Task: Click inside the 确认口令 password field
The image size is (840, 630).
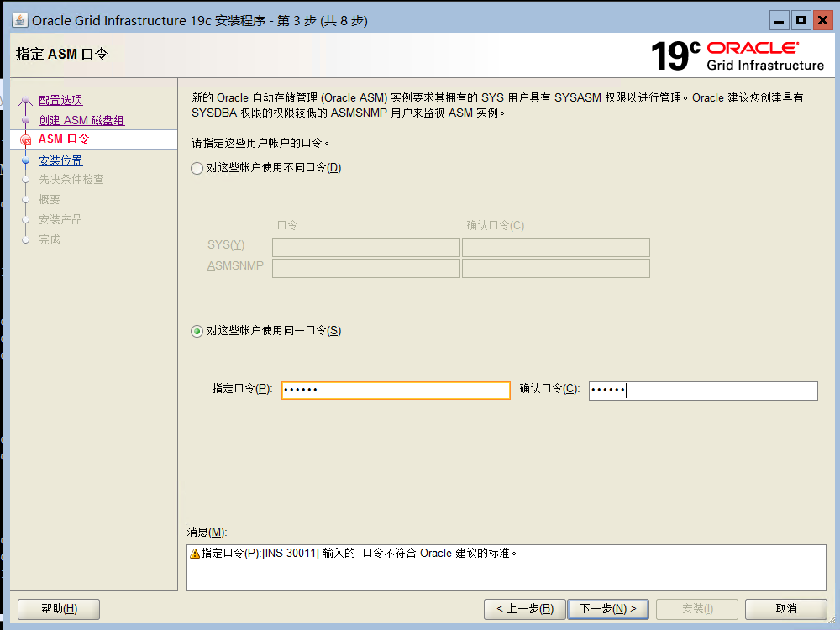Action: coord(702,390)
